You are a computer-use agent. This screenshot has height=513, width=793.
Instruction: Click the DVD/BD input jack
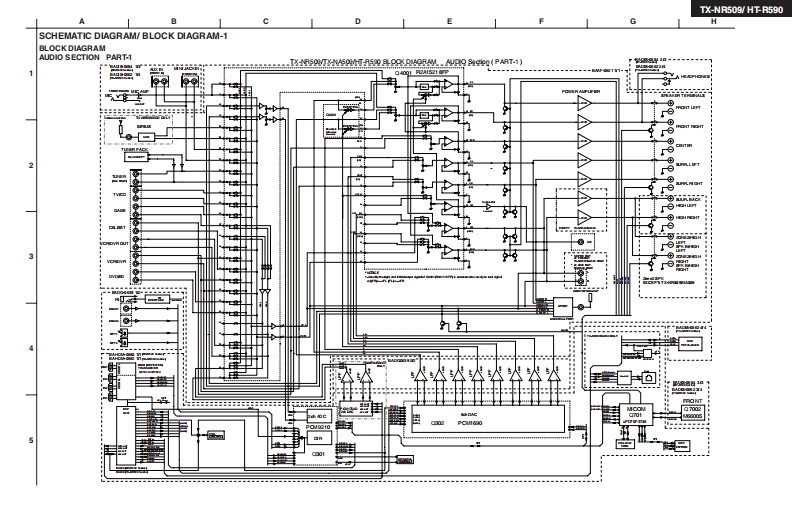(x=136, y=276)
